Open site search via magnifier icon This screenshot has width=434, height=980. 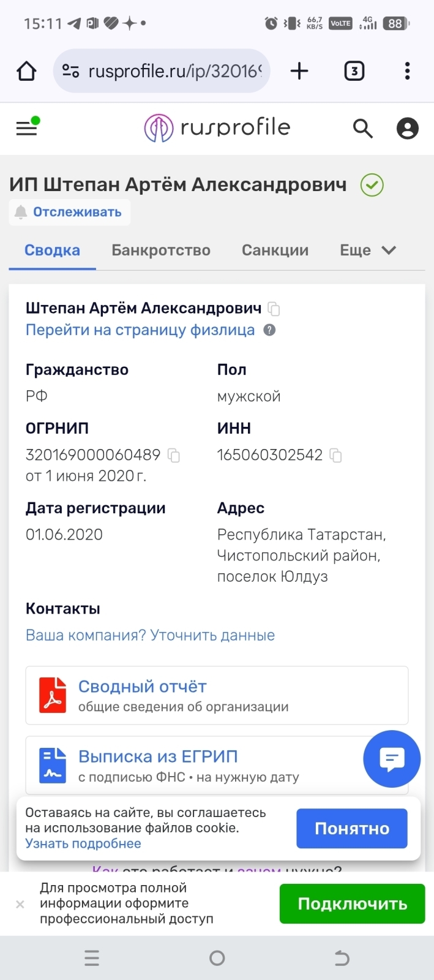click(x=362, y=128)
